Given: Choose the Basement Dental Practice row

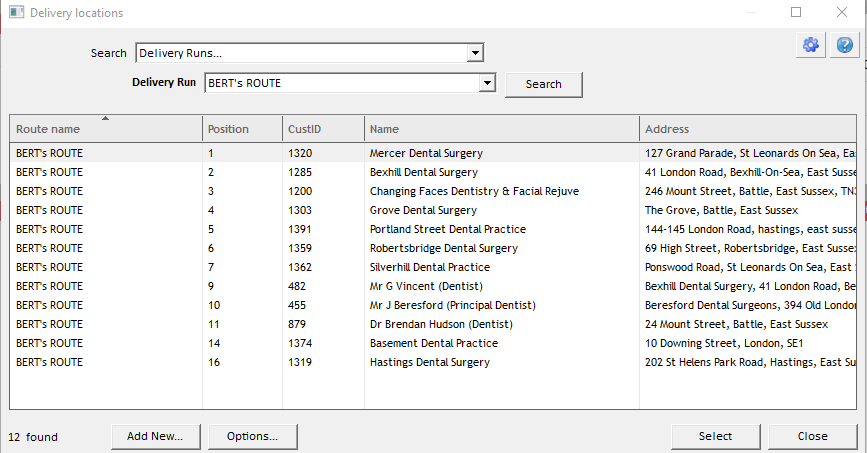Looking at the screenshot, I should (433, 343).
